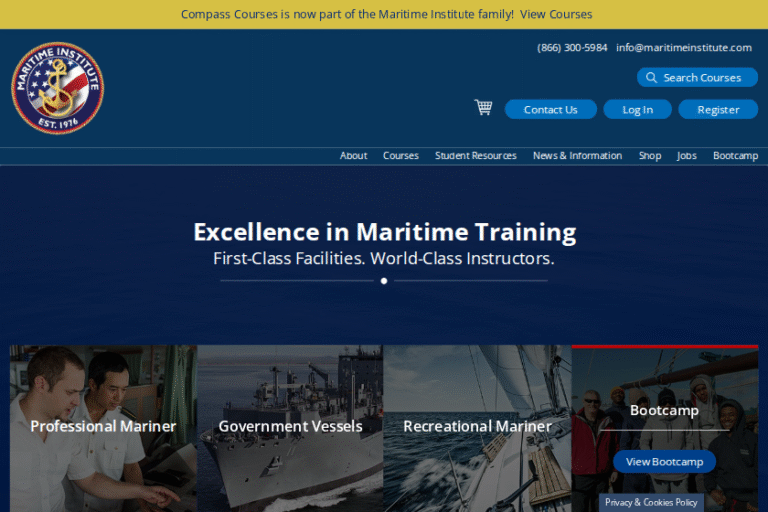768x512 pixels.
Task: Choose the Recreational Mariner tile
Action: 477,426
